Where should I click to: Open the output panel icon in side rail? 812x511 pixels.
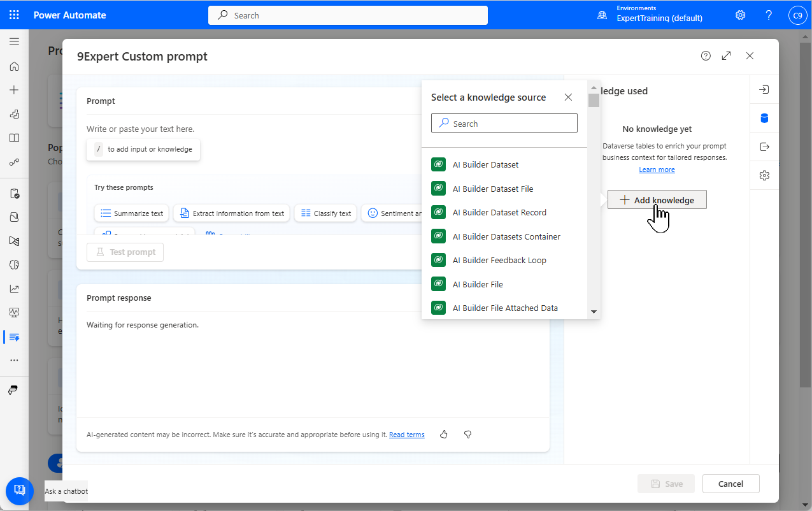tap(764, 147)
